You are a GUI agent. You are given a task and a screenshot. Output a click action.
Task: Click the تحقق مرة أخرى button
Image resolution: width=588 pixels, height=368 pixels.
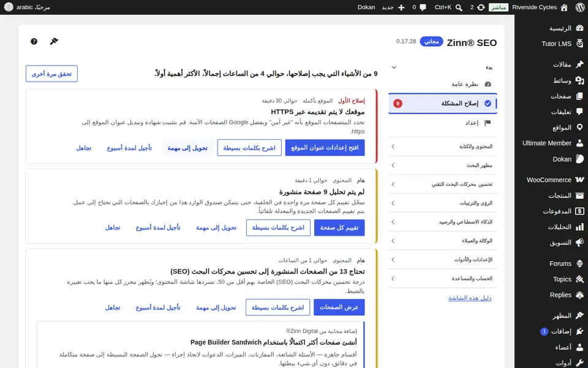pyautogui.click(x=51, y=74)
